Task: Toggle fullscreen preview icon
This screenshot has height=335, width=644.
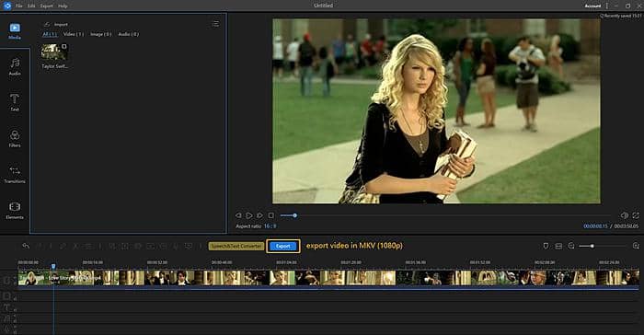Action: [x=636, y=215]
